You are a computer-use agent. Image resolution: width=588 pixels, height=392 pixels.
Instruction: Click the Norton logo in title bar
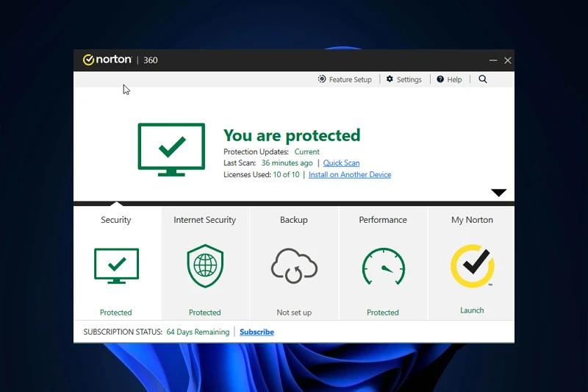107,60
